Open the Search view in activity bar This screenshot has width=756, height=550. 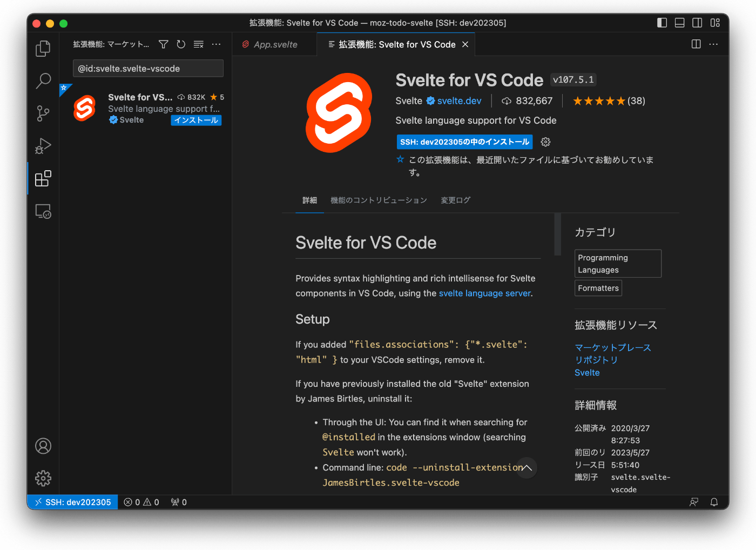coord(43,81)
